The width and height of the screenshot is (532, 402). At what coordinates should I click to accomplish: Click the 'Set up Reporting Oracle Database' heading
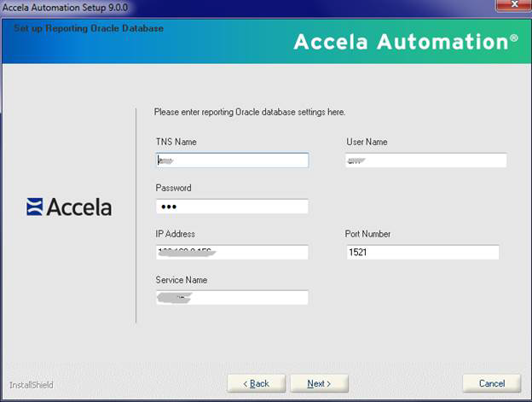89,28
